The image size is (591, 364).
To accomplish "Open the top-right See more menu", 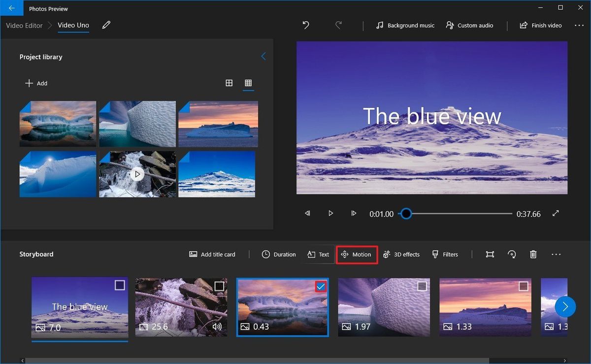I will pos(579,25).
